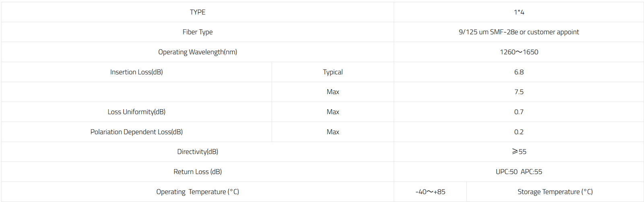Select the 7.5 max insertion loss value
The height and width of the screenshot is (202, 644).
[x=519, y=92]
